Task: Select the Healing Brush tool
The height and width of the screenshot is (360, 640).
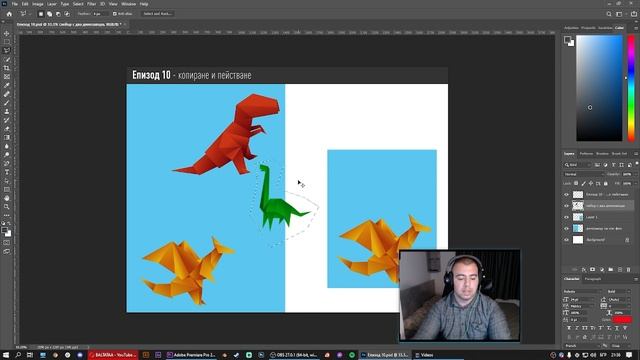Action: click(x=7, y=94)
